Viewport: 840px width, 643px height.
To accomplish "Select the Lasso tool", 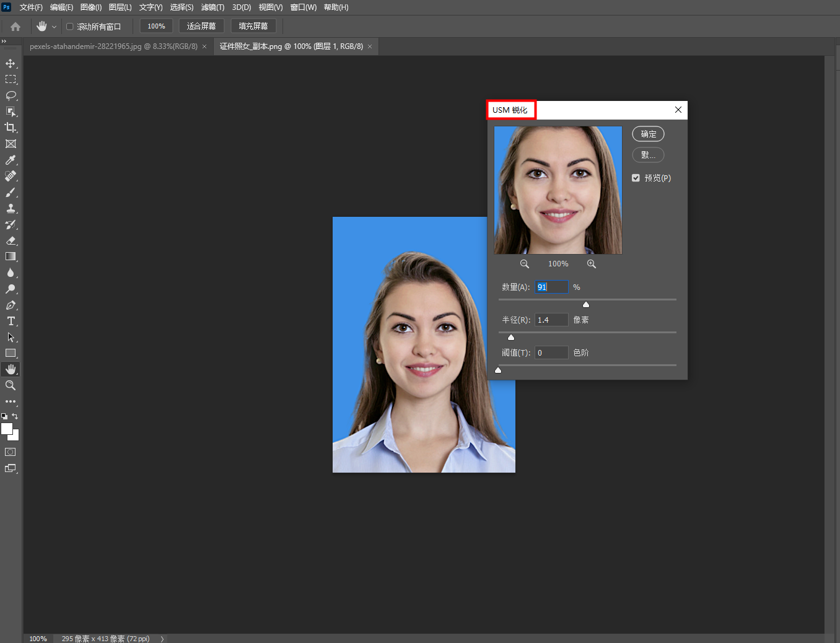I will point(11,95).
